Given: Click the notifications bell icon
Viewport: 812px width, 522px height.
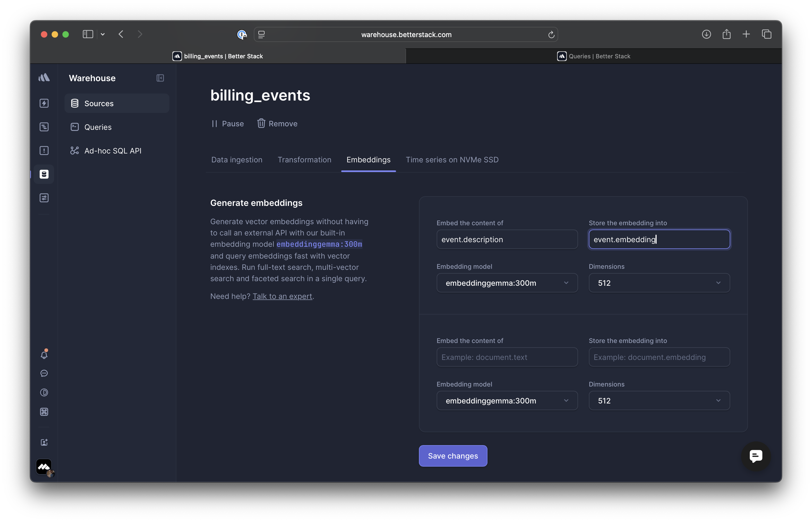Looking at the screenshot, I should tap(44, 355).
